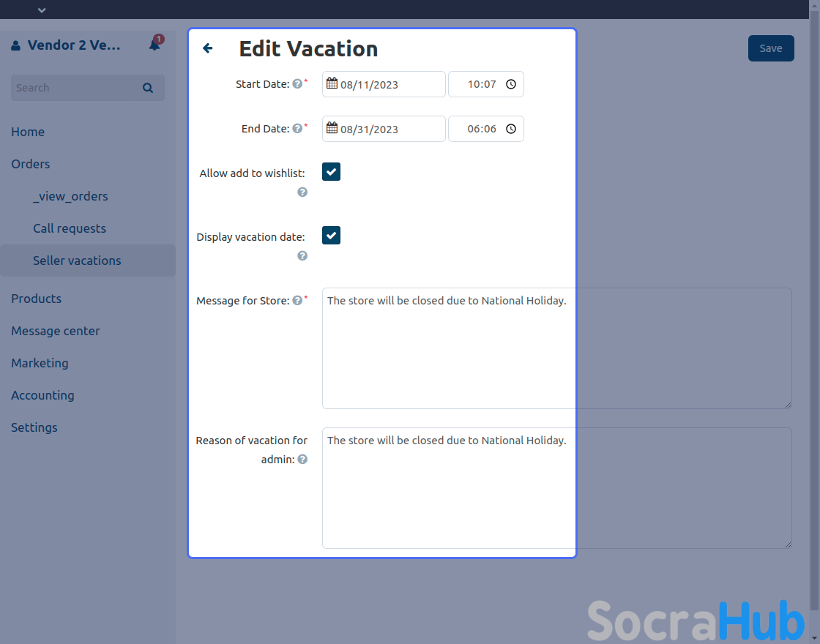Open the notification bell icon
The image size is (820, 644).
pyautogui.click(x=154, y=45)
